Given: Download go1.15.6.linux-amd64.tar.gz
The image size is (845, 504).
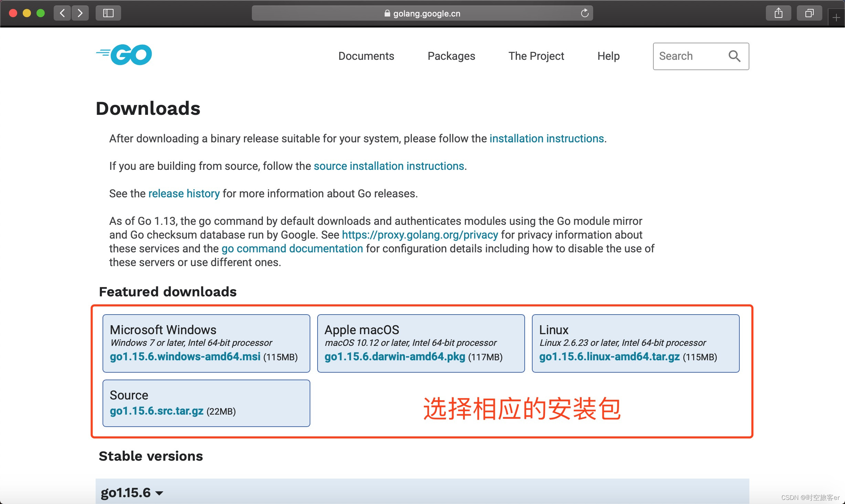Looking at the screenshot, I should coord(609,357).
